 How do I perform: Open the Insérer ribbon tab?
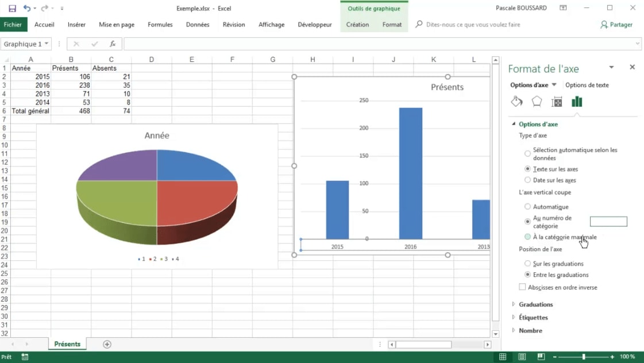pos(76,25)
